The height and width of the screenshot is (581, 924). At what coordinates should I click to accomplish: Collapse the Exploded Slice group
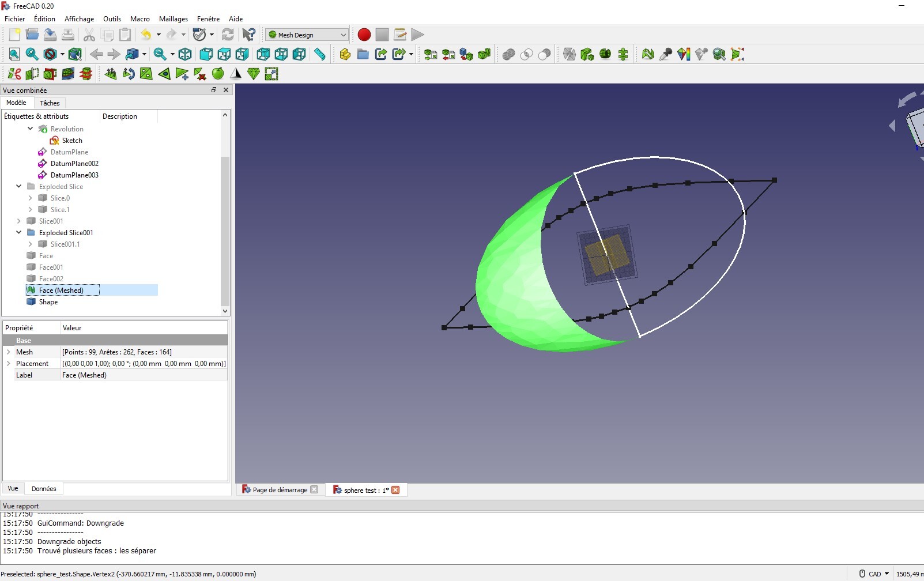point(19,186)
